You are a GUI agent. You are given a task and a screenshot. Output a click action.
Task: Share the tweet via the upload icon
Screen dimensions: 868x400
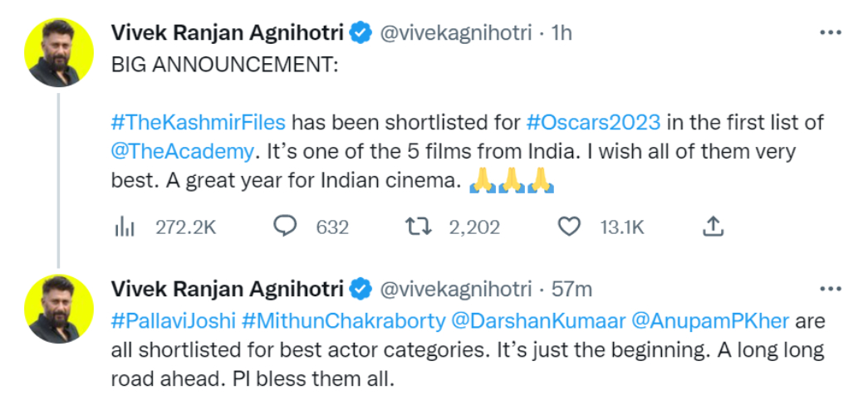point(713,227)
